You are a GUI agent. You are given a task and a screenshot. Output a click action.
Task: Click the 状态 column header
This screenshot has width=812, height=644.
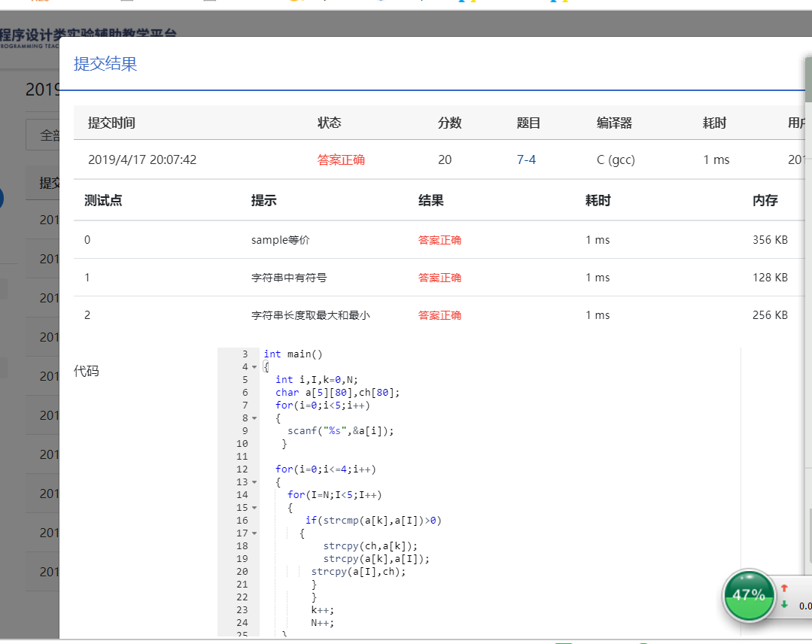click(330, 123)
